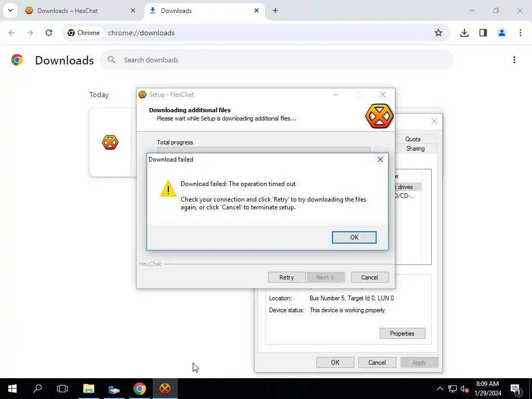The image size is (532, 399).
Task: Close the Download failed dialog with X
Action: [380, 159]
